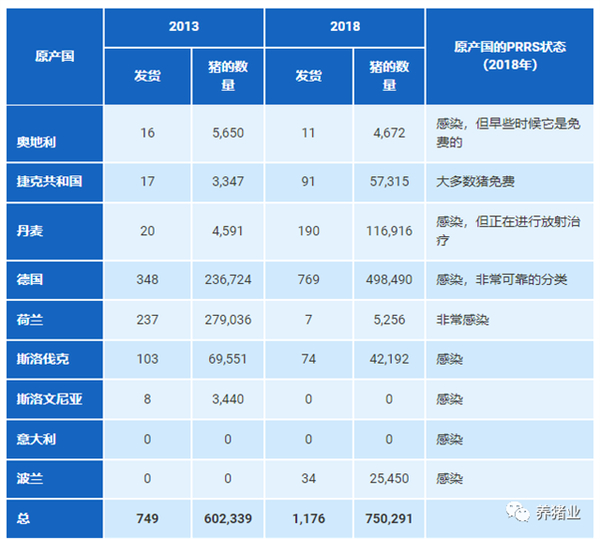The image size is (600, 539).
Task: Click the 感染 status in Slovakia row
Action: pos(450,359)
